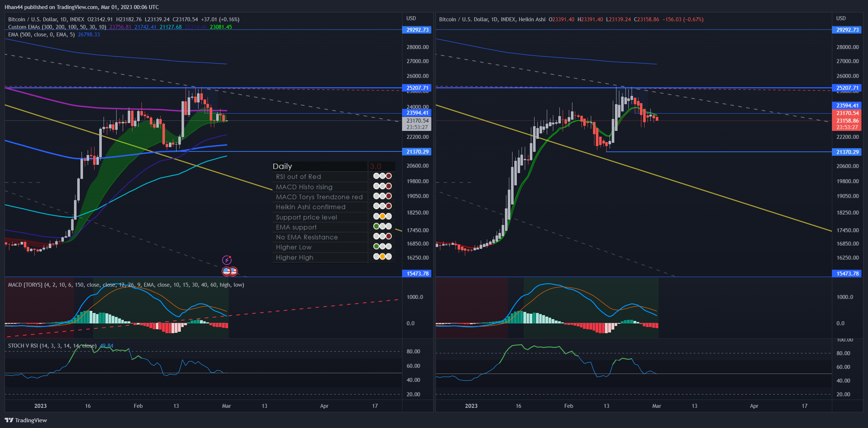Viewport: 868px width, 428px height.
Task: Select the STOCH V RSI indicator legend
Action: point(52,346)
